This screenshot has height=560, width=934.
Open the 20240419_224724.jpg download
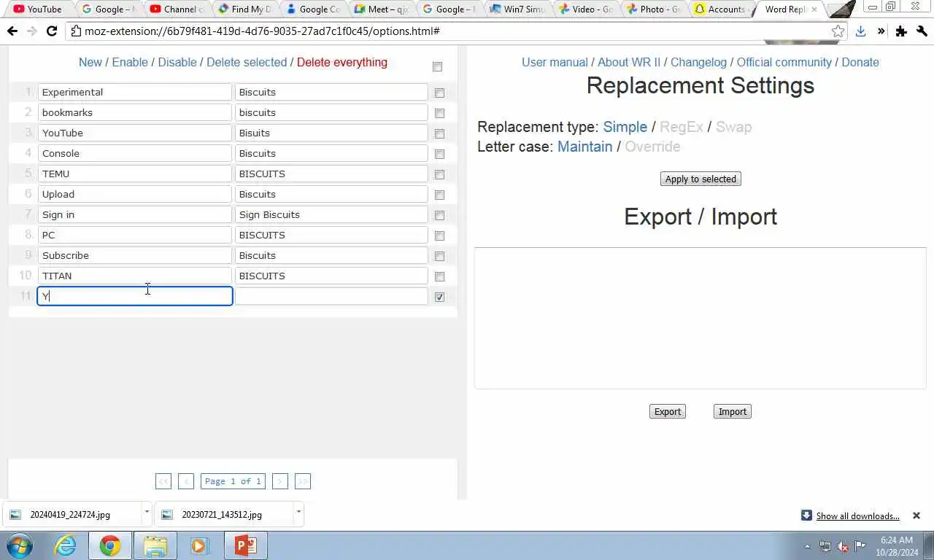pyautogui.click(x=71, y=514)
